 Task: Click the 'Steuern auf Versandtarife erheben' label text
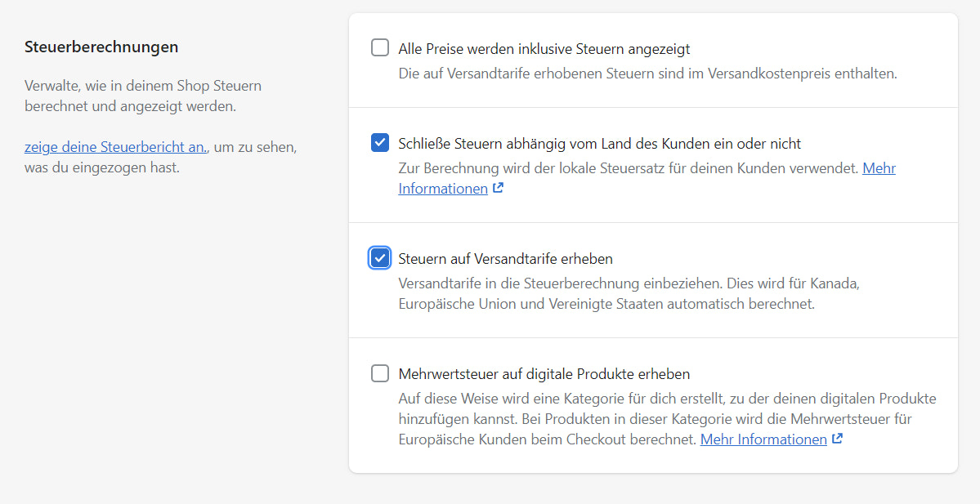point(505,259)
